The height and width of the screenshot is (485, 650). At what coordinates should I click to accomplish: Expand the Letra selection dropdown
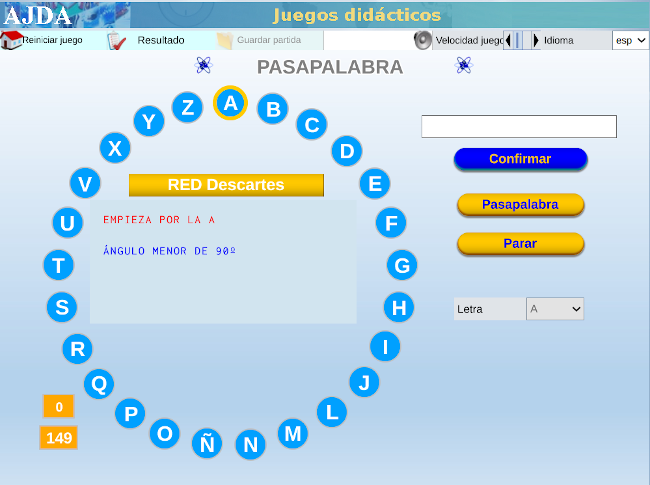click(554, 309)
